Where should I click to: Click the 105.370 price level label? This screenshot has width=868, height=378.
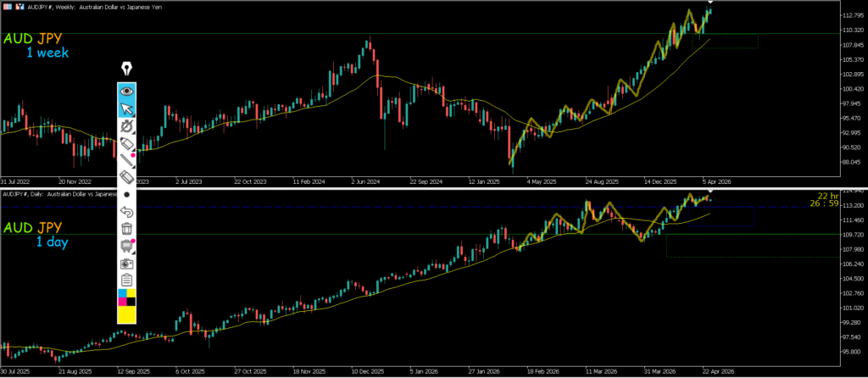coord(853,60)
